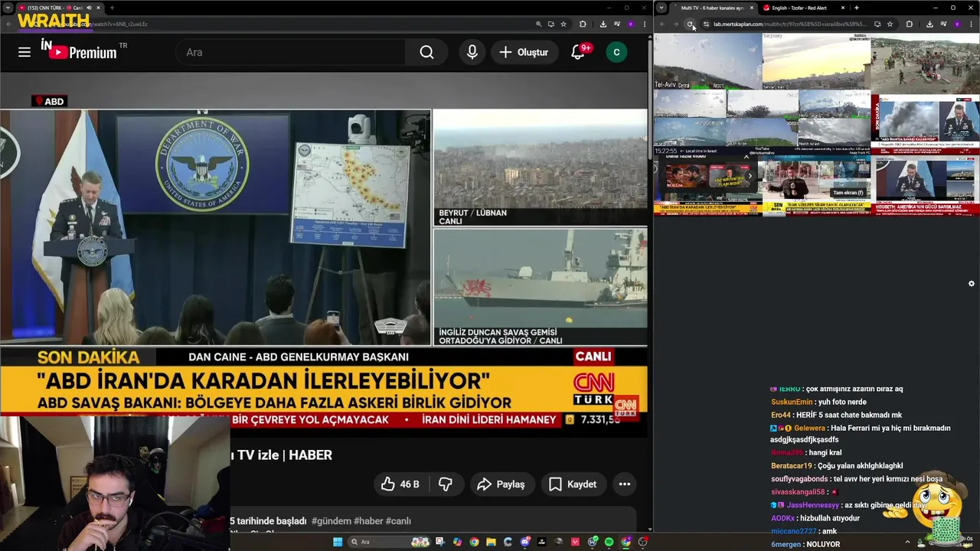980x551 pixels.
Task: Click the #haber hashtag link
Action: pyautogui.click(x=368, y=521)
